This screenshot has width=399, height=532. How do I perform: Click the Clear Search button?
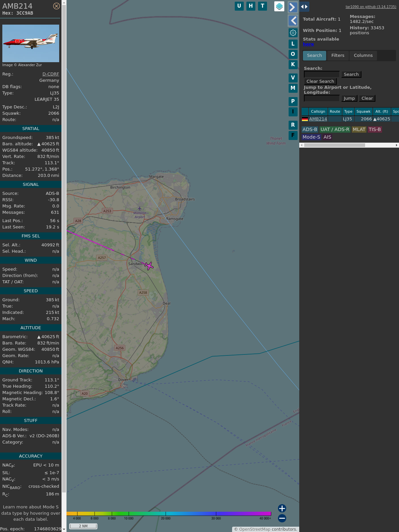[320, 81]
